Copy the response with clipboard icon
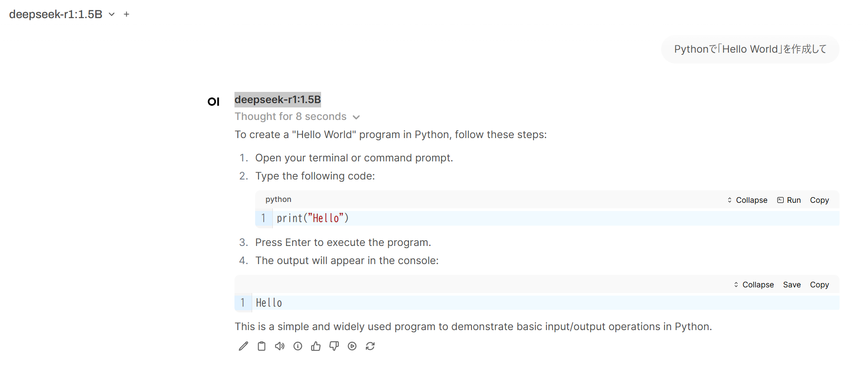868x381 pixels. (262, 346)
